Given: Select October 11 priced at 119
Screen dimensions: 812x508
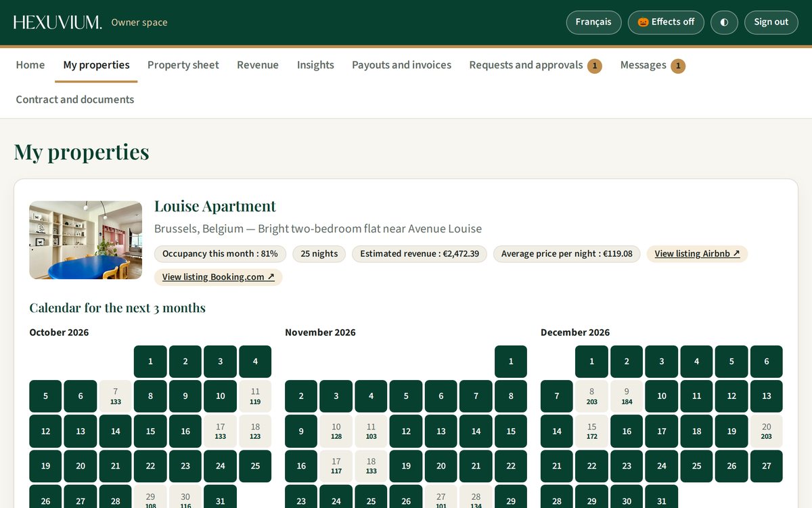Looking at the screenshot, I should click(x=255, y=396).
